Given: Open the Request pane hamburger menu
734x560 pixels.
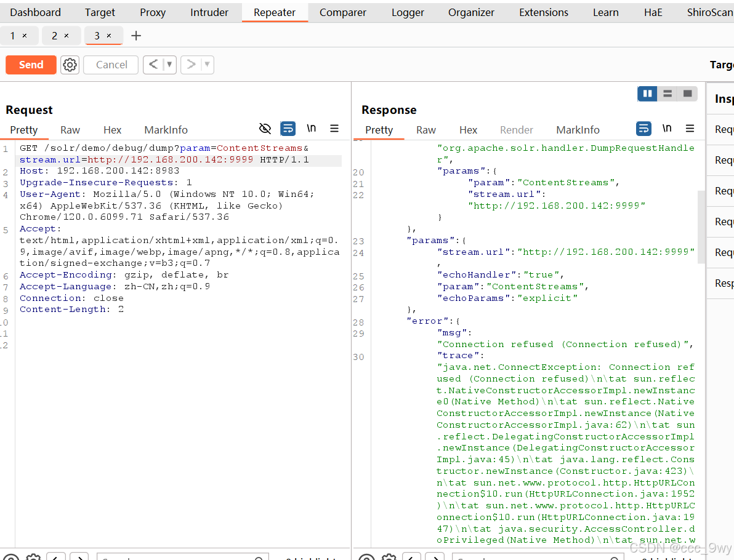Looking at the screenshot, I should click(334, 128).
